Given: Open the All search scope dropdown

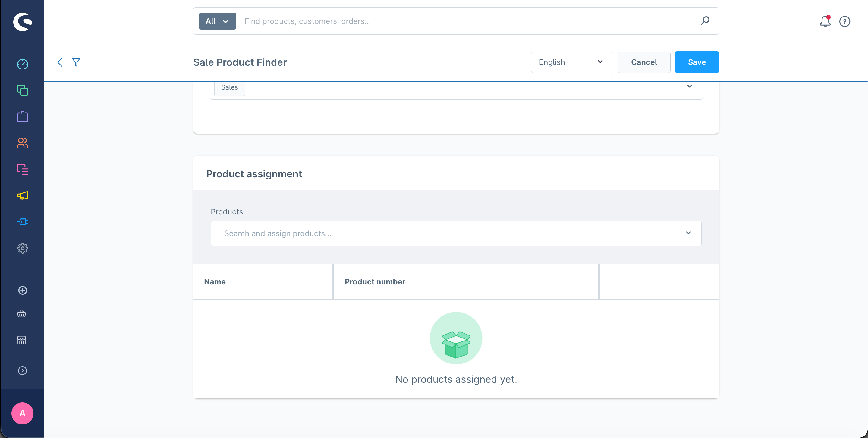Looking at the screenshot, I should click(x=217, y=21).
